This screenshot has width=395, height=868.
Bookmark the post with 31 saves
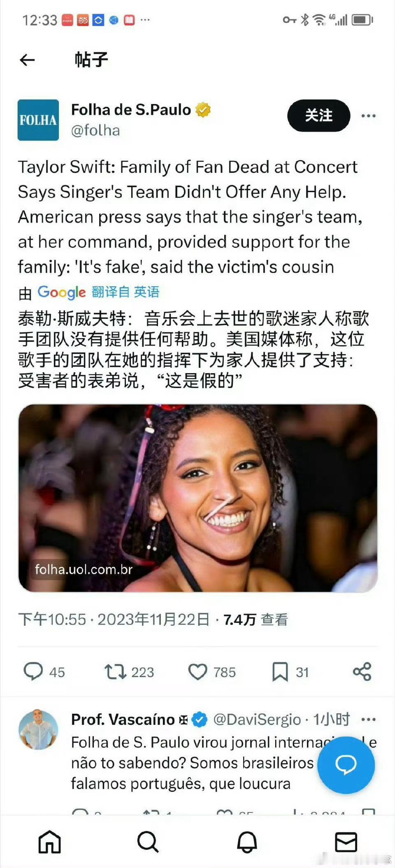click(x=280, y=672)
